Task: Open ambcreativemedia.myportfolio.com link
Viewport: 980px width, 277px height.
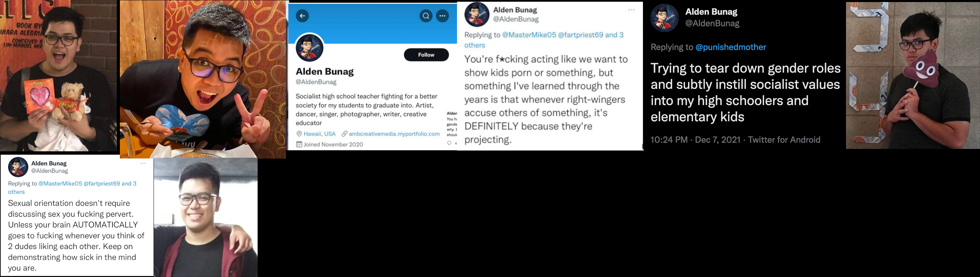Action: [x=394, y=134]
